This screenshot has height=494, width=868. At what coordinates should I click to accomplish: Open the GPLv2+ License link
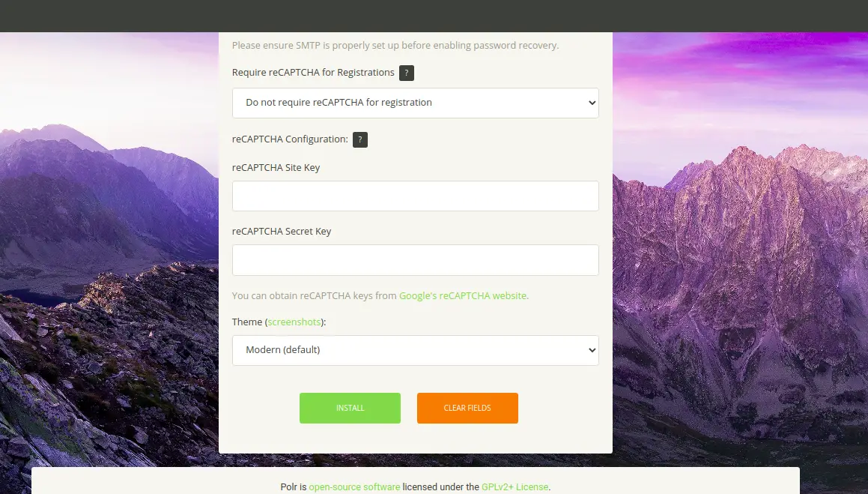coord(515,487)
